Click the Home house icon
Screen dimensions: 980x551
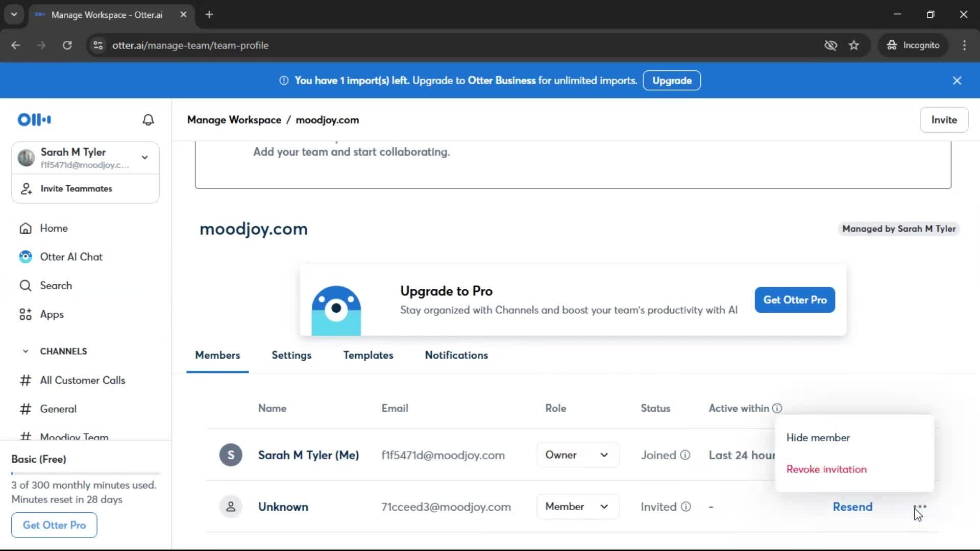point(26,228)
